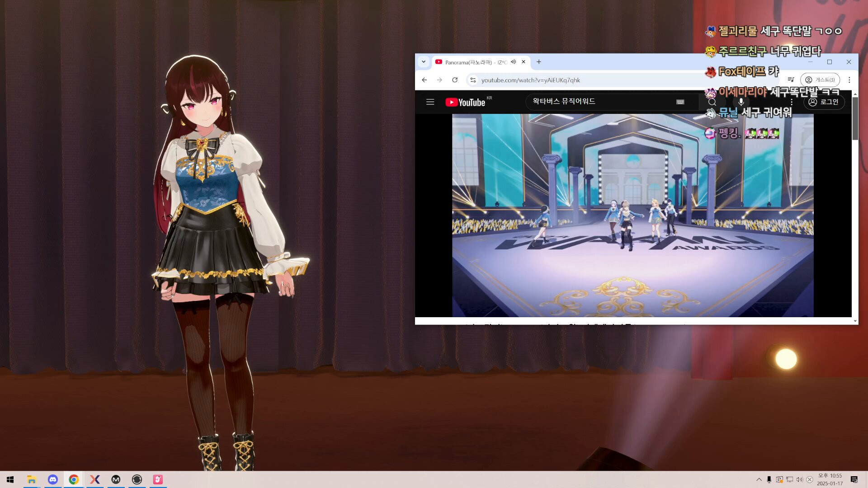This screenshot has height=488, width=868.
Task: Open the round M-icon app in the taskbar
Action: [116, 479]
